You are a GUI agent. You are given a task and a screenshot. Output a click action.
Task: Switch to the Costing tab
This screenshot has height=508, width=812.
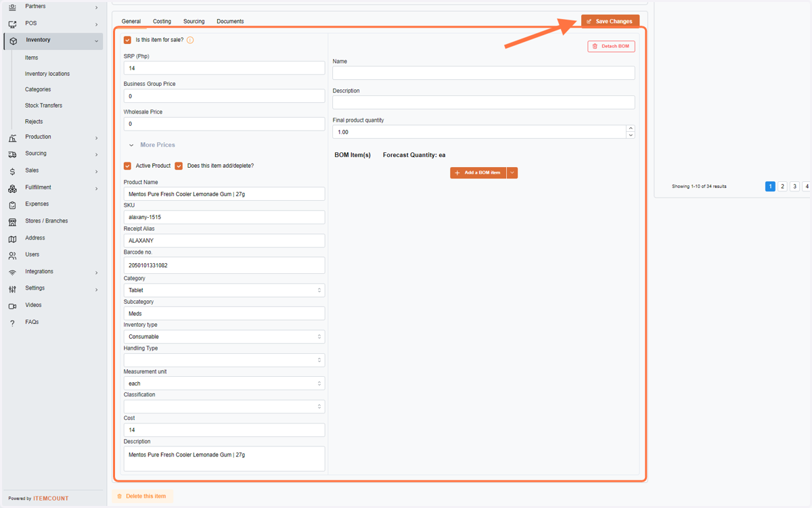pos(162,22)
